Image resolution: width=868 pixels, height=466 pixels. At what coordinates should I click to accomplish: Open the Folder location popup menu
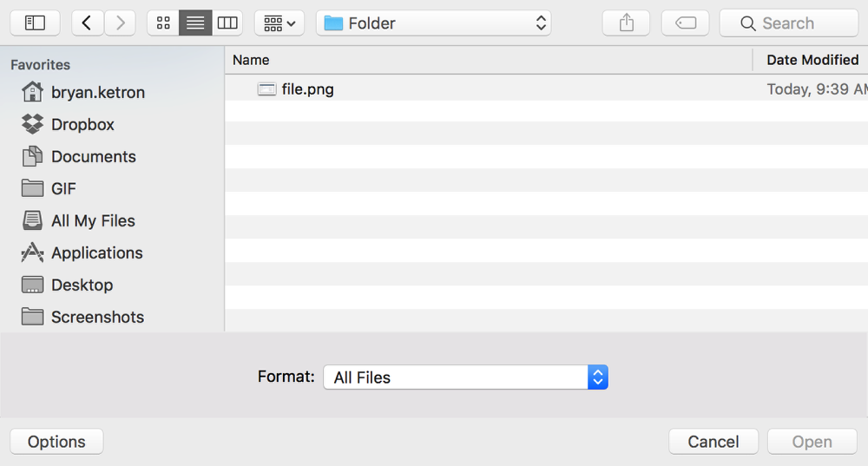click(x=433, y=23)
